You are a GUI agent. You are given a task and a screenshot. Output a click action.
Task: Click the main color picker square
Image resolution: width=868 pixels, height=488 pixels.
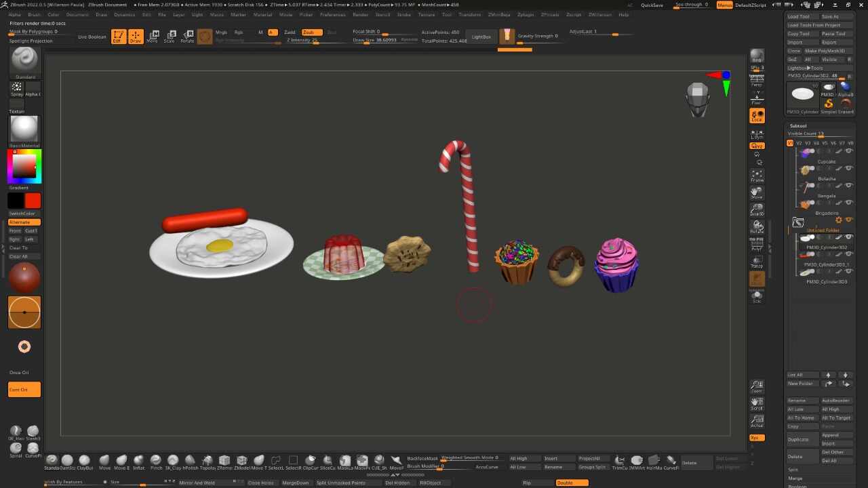coord(24,166)
